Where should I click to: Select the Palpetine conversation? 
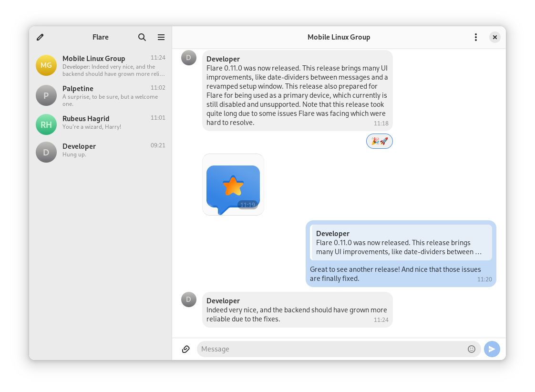click(101, 95)
